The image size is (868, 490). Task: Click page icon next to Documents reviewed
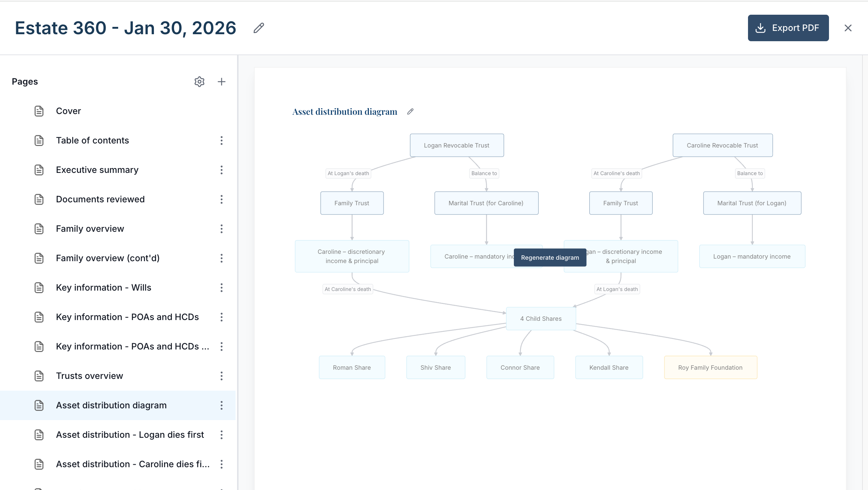point(39,199)
